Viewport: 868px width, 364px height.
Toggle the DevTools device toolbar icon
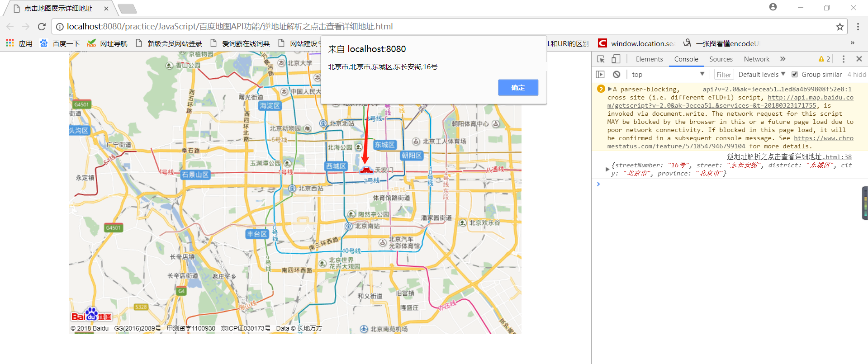click(616, 59)
